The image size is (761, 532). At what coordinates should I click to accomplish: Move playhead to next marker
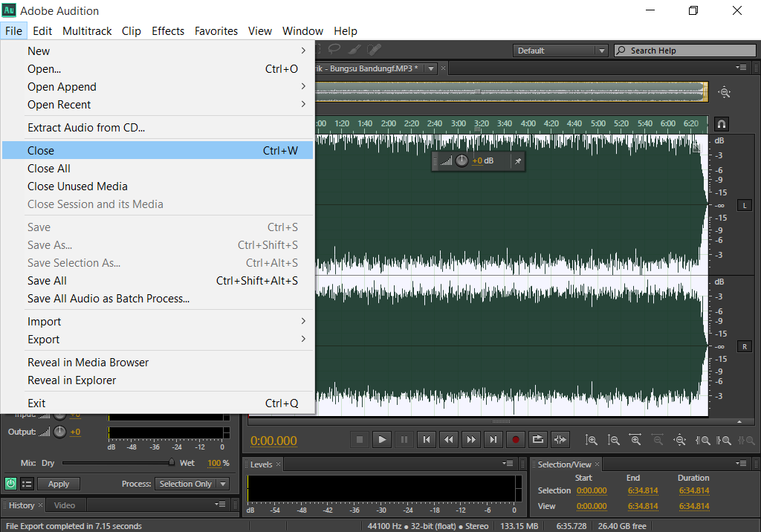pos(493,440)
